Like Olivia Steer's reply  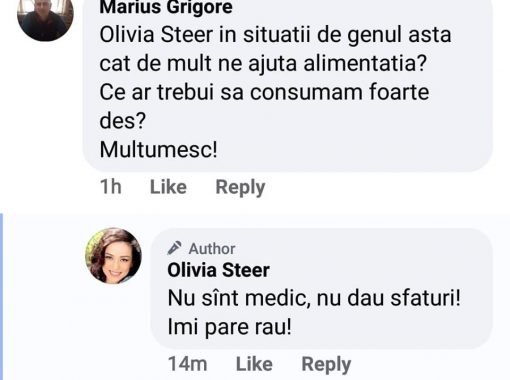pyautogui.click(x=254, y=364)
